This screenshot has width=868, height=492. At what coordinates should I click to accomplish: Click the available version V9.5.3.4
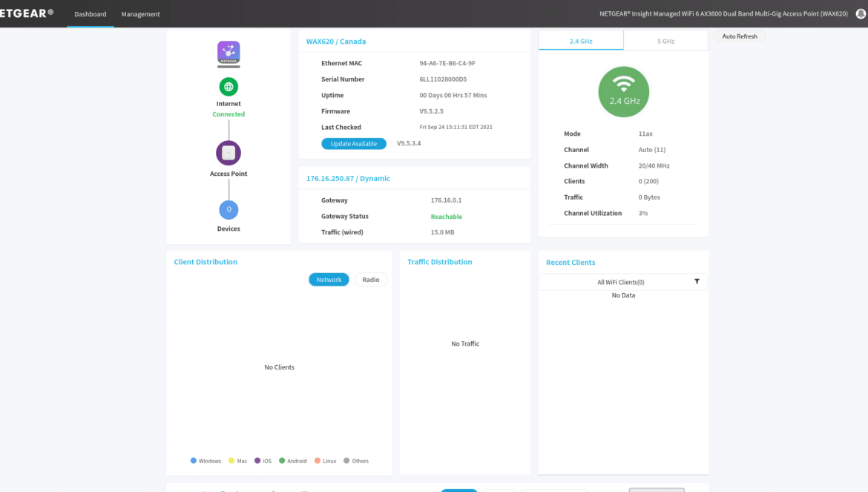pyautogui.click(x=409, y=143)
